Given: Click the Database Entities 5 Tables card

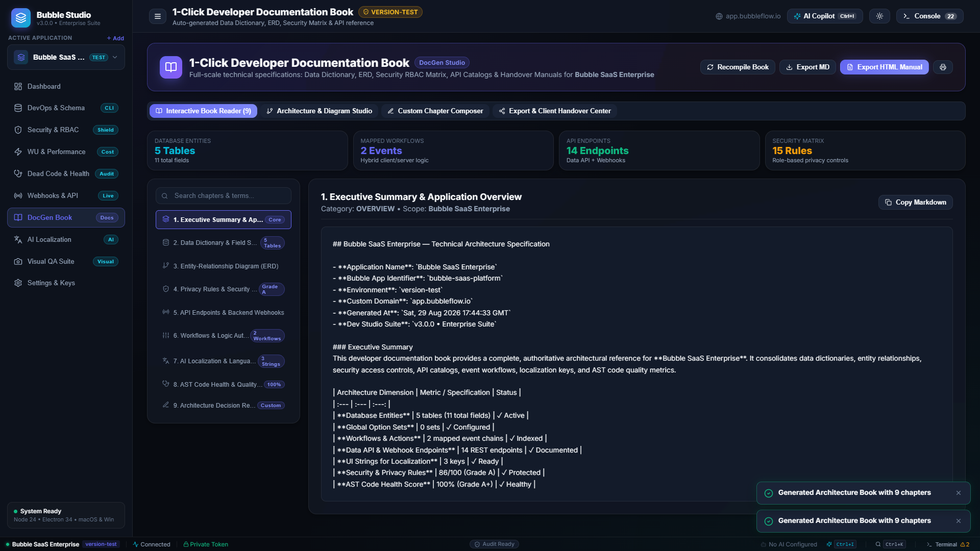Looking at the screenshot, I should tap(248, 151).
